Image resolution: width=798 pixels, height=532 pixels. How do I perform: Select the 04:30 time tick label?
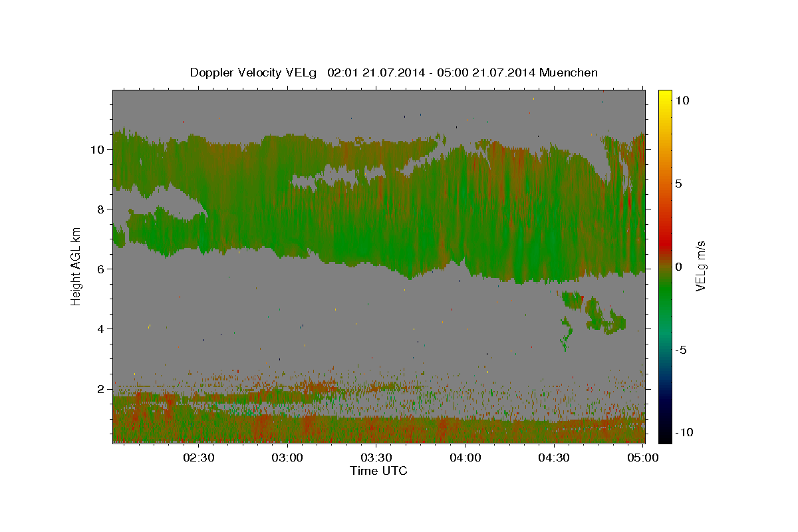coord(554,458)
